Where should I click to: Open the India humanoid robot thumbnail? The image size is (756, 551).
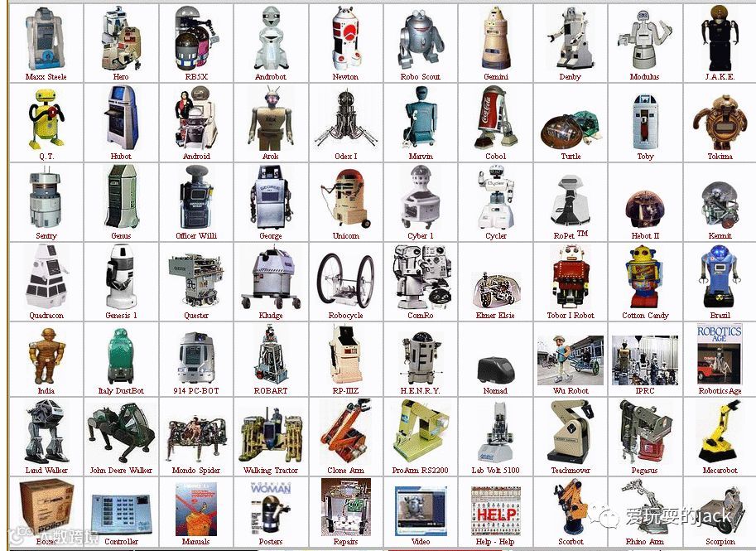tap(46, 356)
